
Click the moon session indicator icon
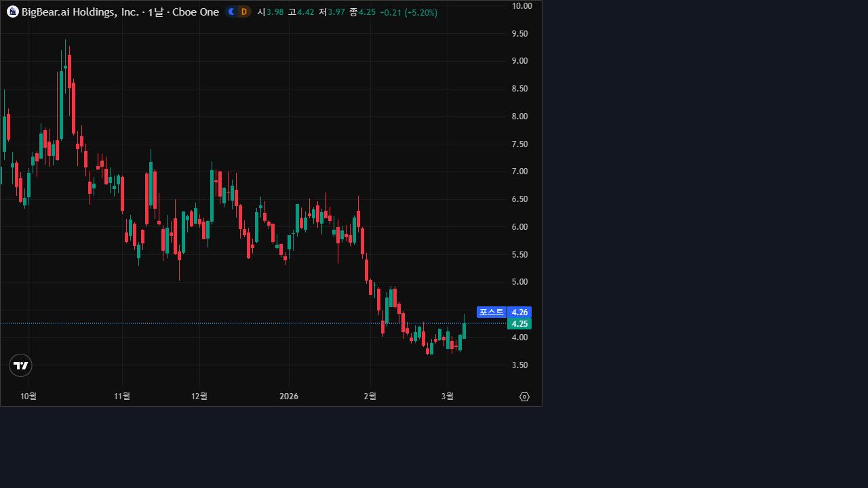[231, 12]
